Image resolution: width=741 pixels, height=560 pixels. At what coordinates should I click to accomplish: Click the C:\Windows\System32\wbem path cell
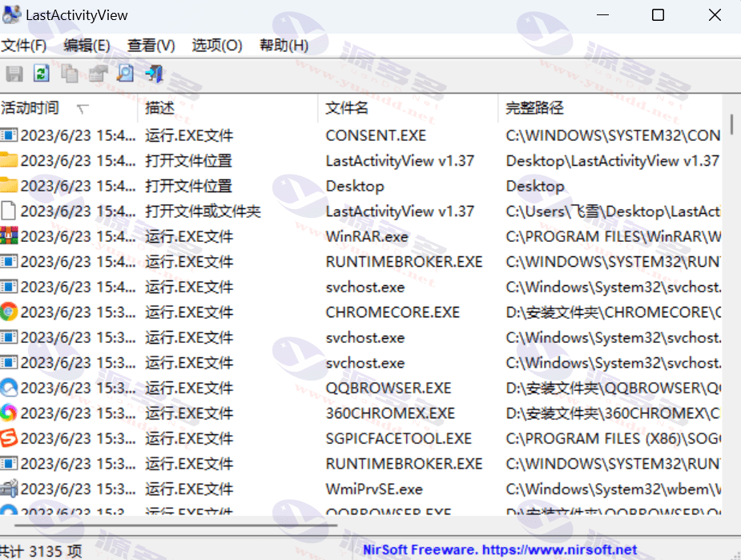click(613, 489)
